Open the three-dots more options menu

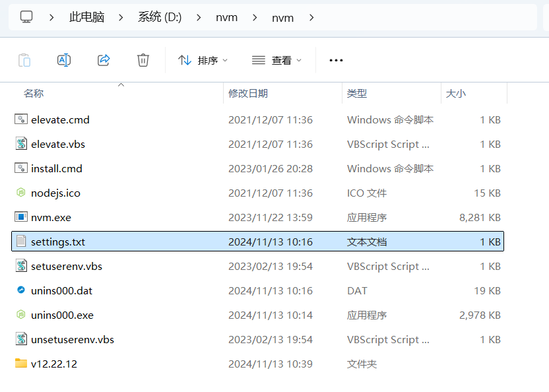pos(336,60)
